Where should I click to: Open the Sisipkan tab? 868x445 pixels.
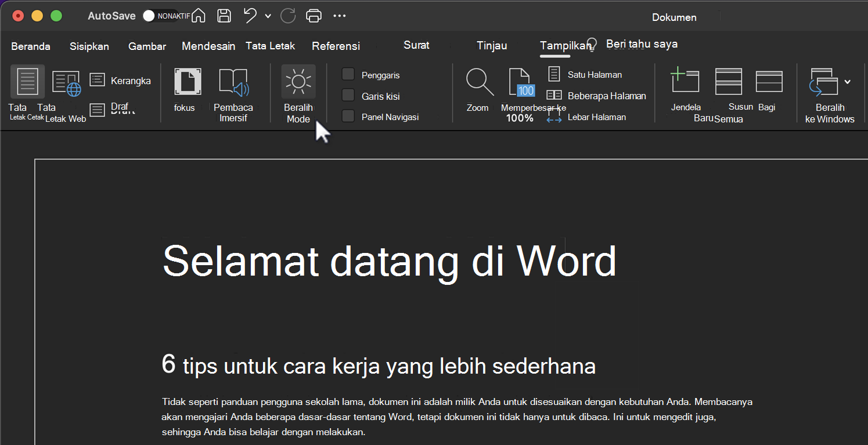coord(89,46)
